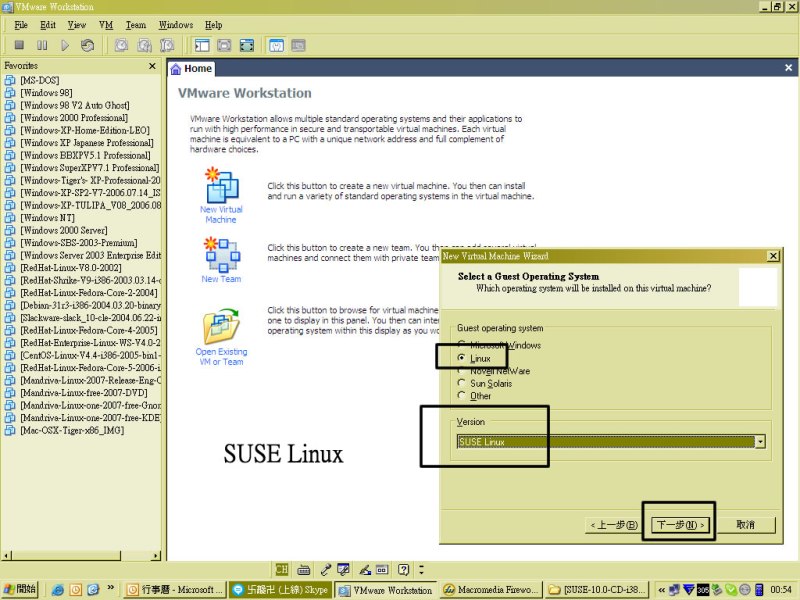
Task: Click the New Virtual Machine icon
Action: tap(221, 185)
